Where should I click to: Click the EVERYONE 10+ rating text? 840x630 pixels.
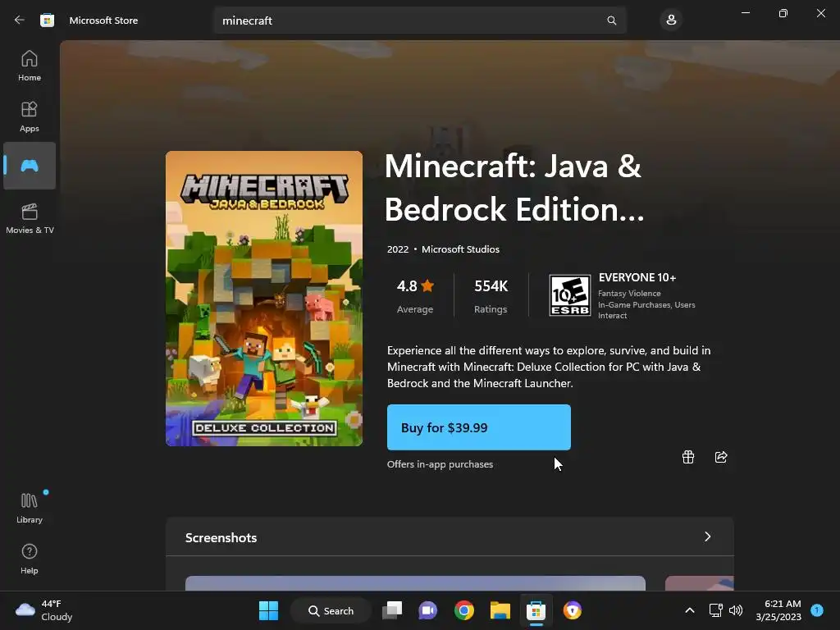click(x=637, y=277)
